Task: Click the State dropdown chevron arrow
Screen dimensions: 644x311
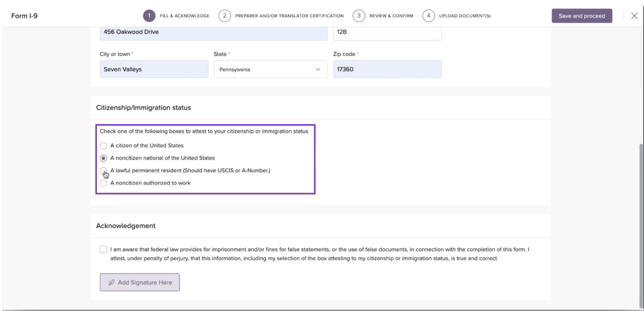Action: point(318,69)
